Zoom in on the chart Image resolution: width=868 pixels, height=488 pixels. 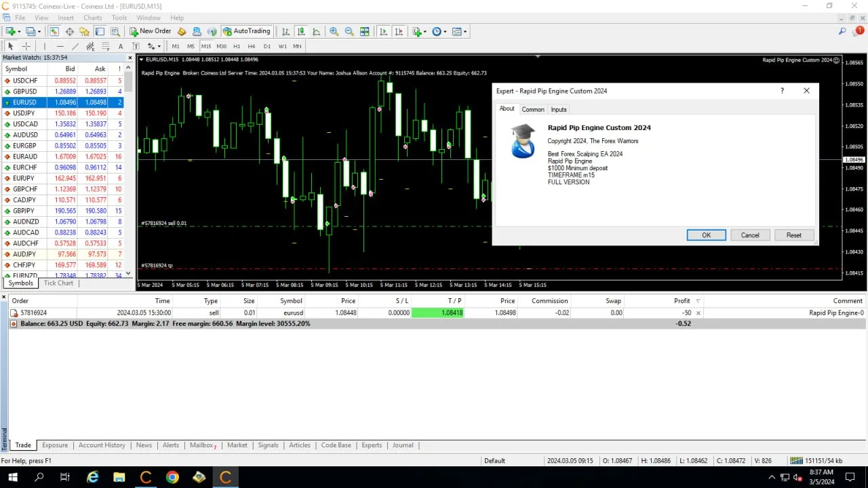coord(334,31)
